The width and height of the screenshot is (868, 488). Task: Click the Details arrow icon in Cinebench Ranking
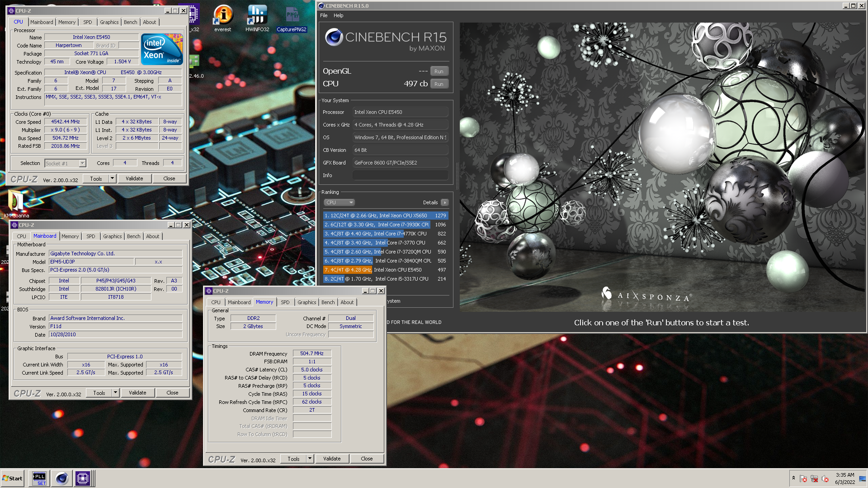point(445,202)
